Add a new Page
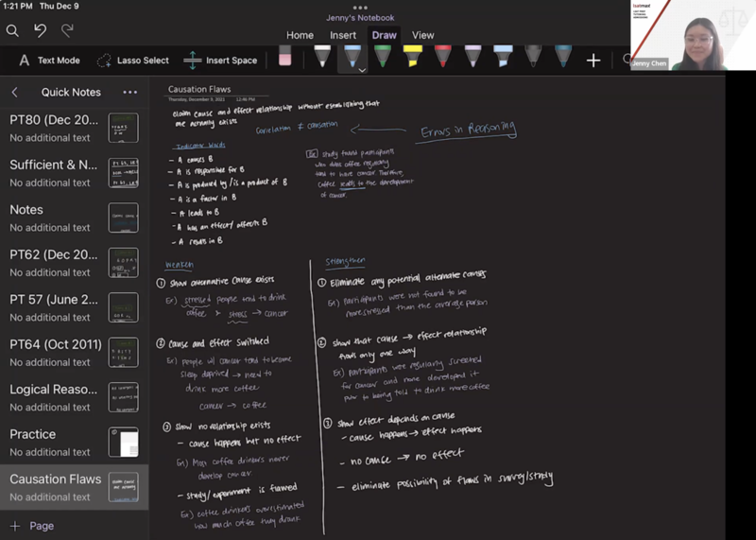 pyautogui.click(x=32, y=526)
